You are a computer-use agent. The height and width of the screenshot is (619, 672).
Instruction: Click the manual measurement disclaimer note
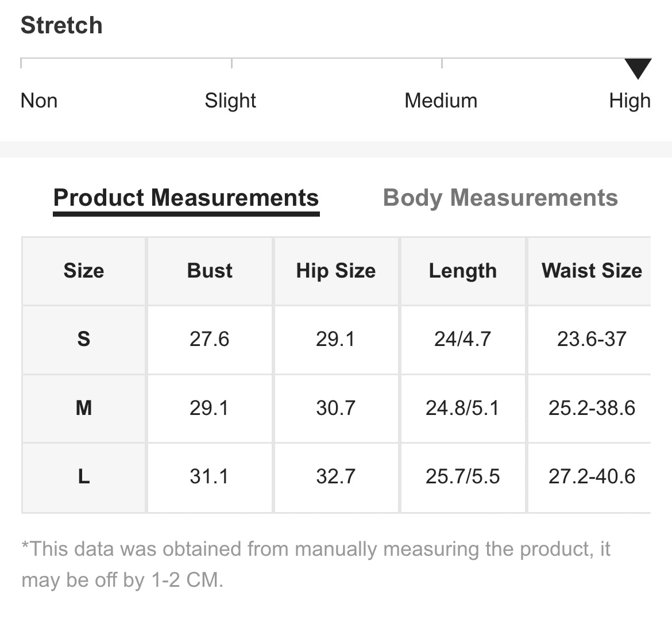[316, 564]
